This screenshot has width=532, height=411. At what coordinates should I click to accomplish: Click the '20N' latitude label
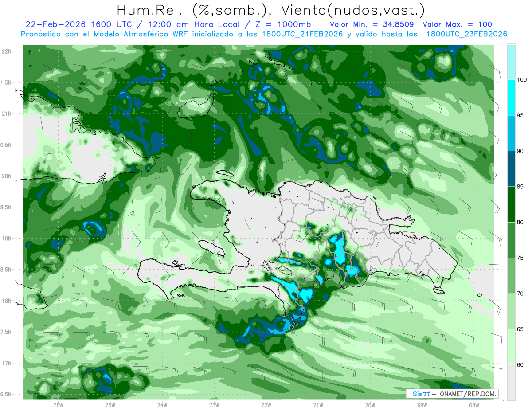[7, 176]
